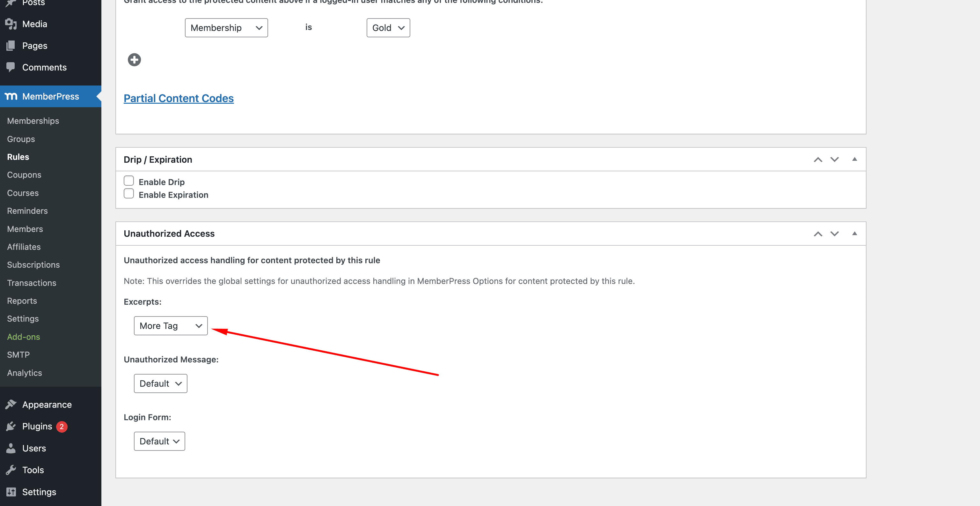Click the Enable Drip label text
Screen dimensions: 980x506
[x=162, y=182]
